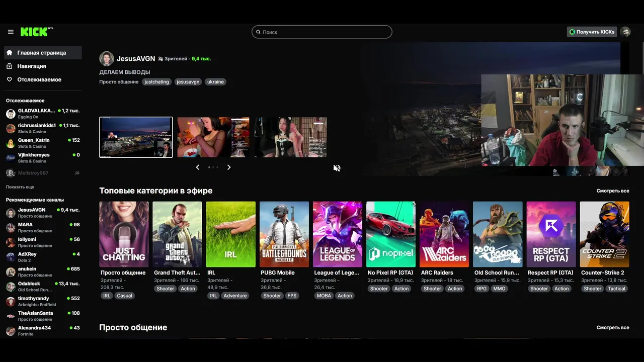
Task: Expand followed list with Показать еще
Action: click(x=20, y=187)
